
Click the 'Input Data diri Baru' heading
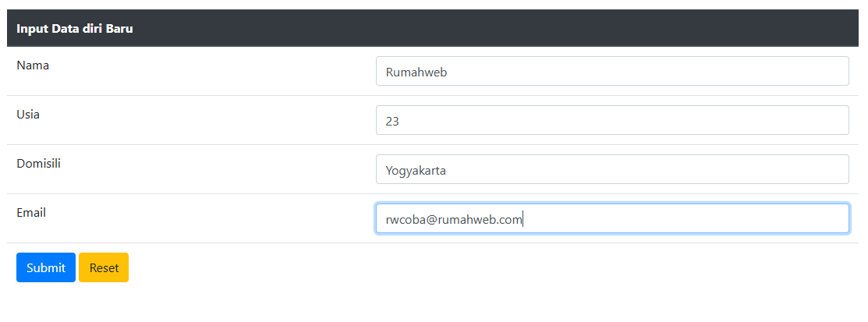coord(75,29)
